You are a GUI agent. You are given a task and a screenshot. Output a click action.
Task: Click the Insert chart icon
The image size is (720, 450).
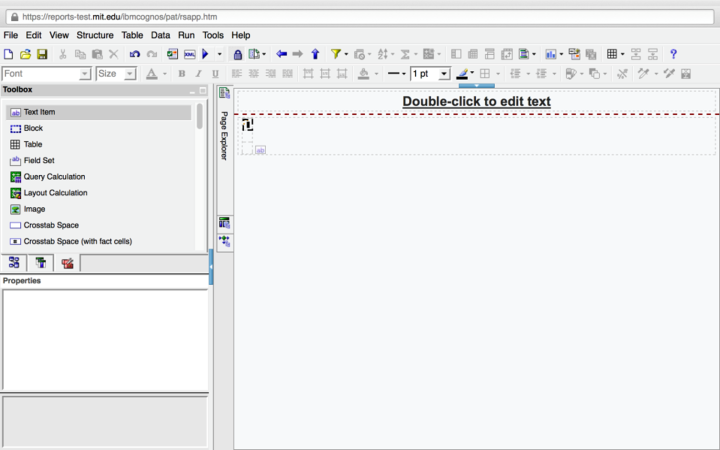coord(550,54)
